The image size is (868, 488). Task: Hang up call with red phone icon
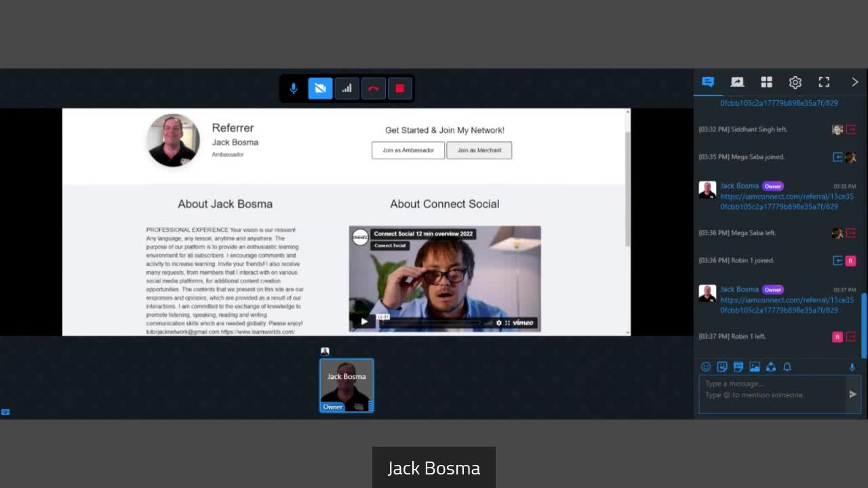tap(373, 89)
